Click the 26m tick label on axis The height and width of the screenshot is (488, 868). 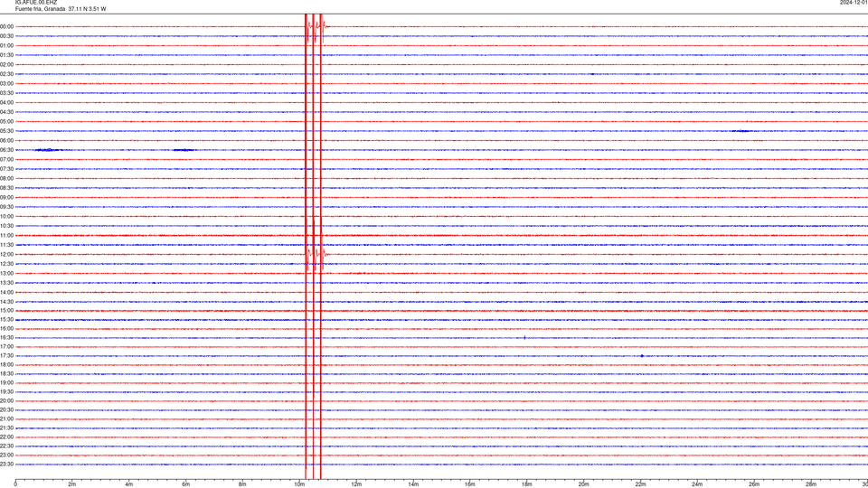754,484
